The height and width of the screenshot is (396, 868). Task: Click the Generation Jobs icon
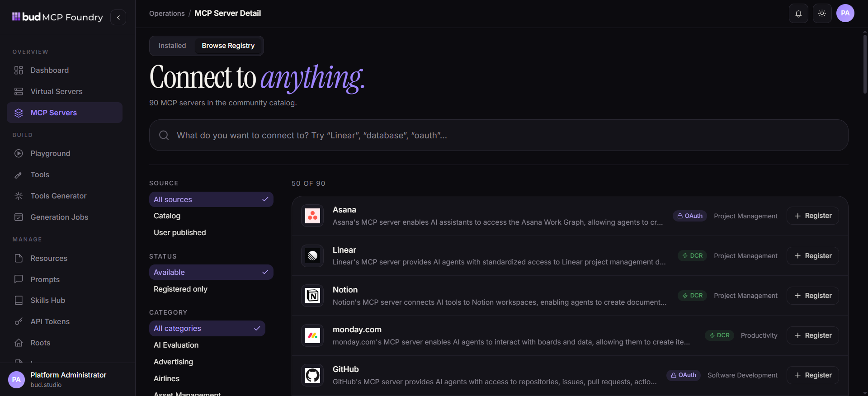(19, 217)
